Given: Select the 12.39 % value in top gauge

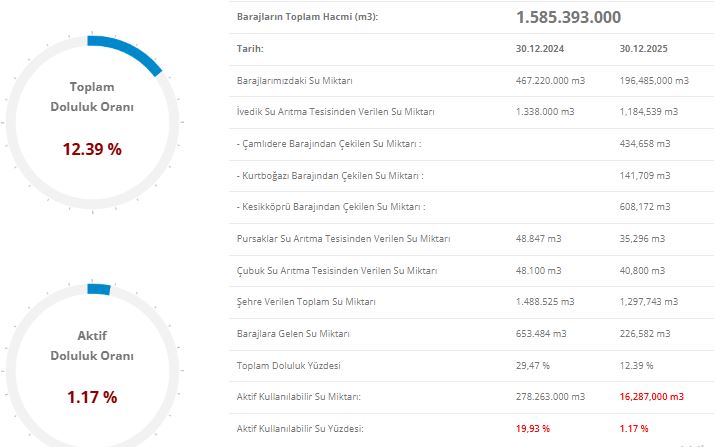Looking at the screenshot, I should tap(92, 149).
